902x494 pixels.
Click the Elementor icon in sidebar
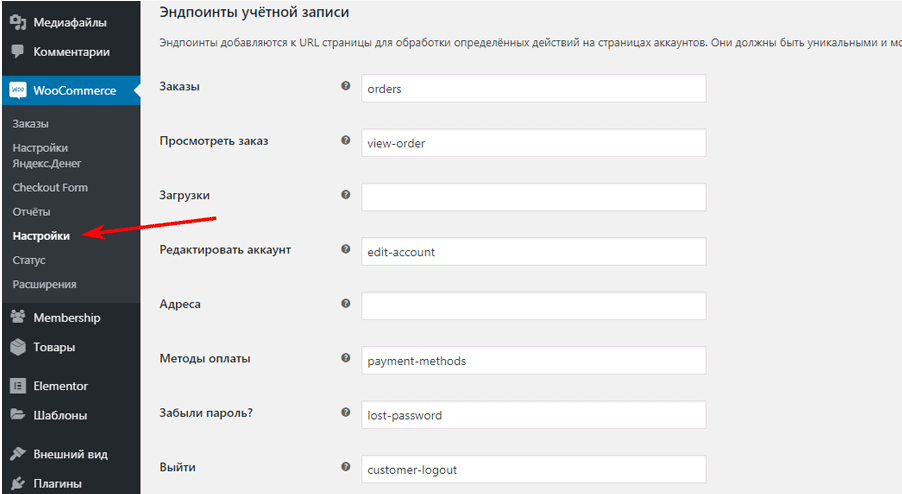18,386
